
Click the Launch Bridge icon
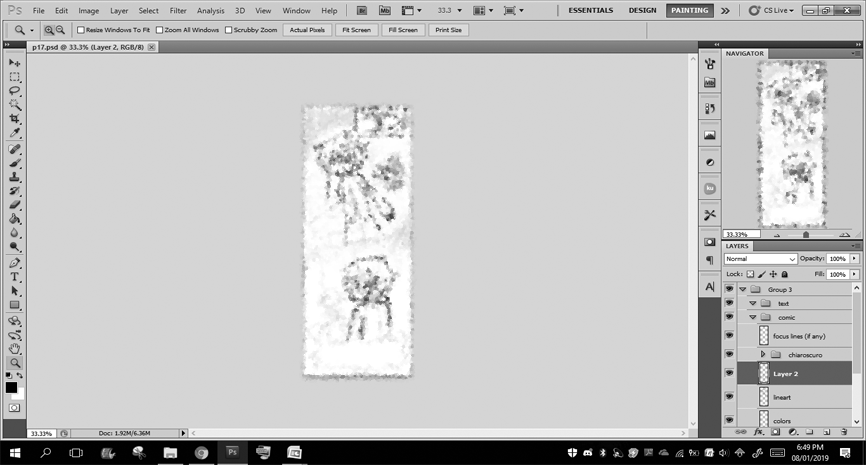tap(360, 10)
